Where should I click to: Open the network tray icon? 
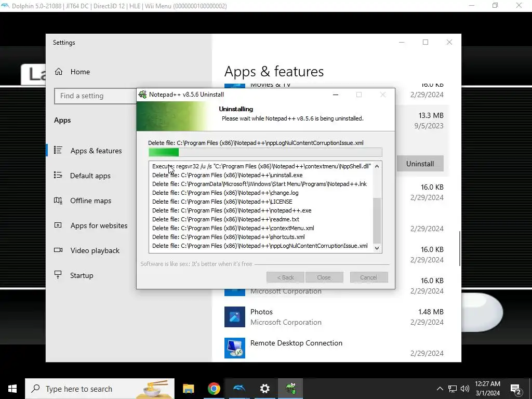click(x=453, y=389)
